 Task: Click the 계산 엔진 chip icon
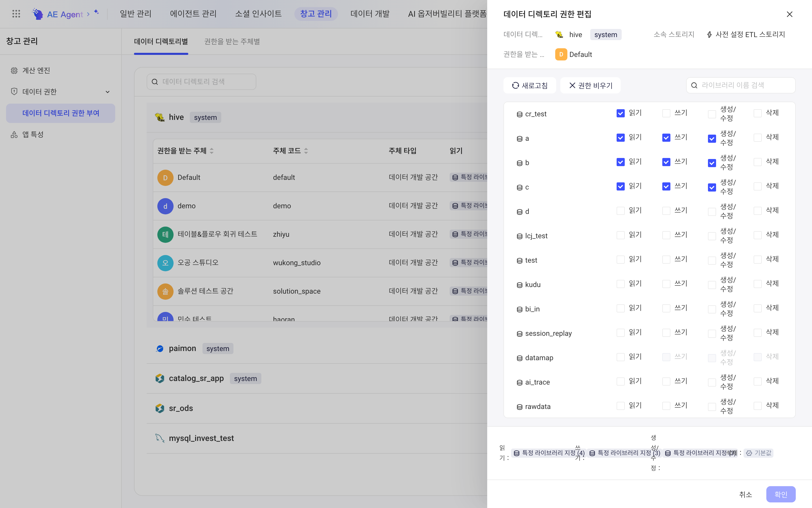[x=14, y=71]
